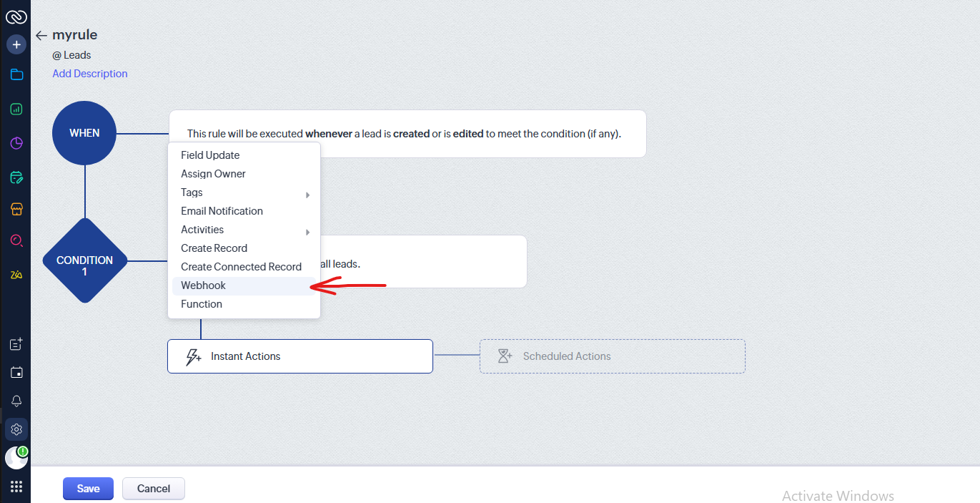The image size is (980, 503).
Task: Open the orange marketplace store icon
Action: click(x=16, y=209)
